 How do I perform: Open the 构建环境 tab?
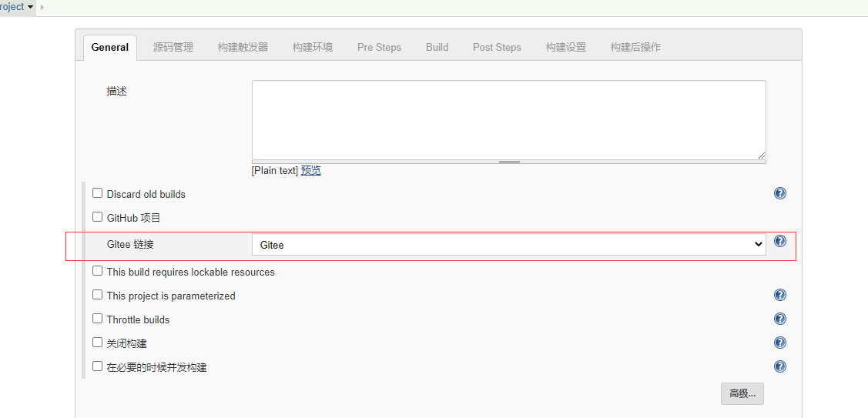pyautogui.click(x=313, y=48)
